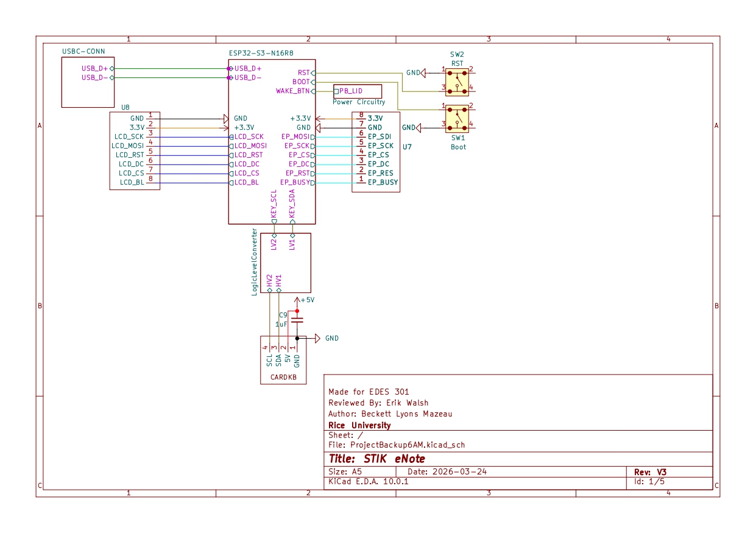Click the EP_SDI pin name on U7

click(x=380, y=136)
